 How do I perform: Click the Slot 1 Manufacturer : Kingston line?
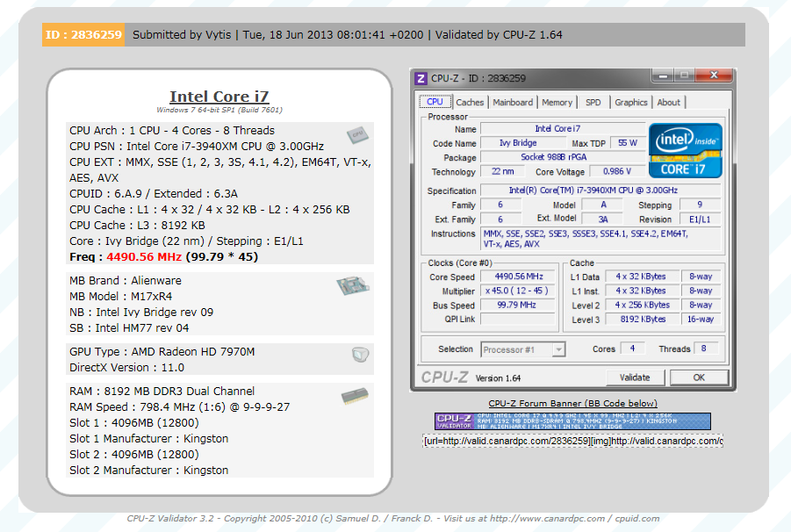click(149, 438)
